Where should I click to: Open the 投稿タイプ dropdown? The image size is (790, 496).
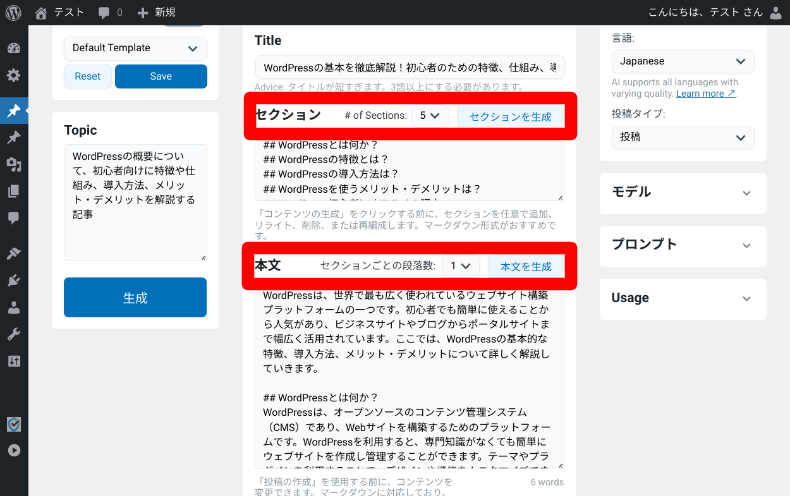coord(683,137)
